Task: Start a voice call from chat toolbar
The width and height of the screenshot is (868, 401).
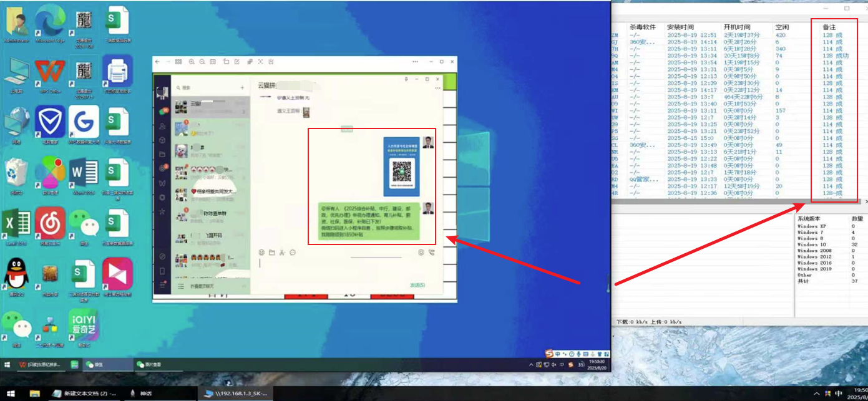Action: (432, 253)
